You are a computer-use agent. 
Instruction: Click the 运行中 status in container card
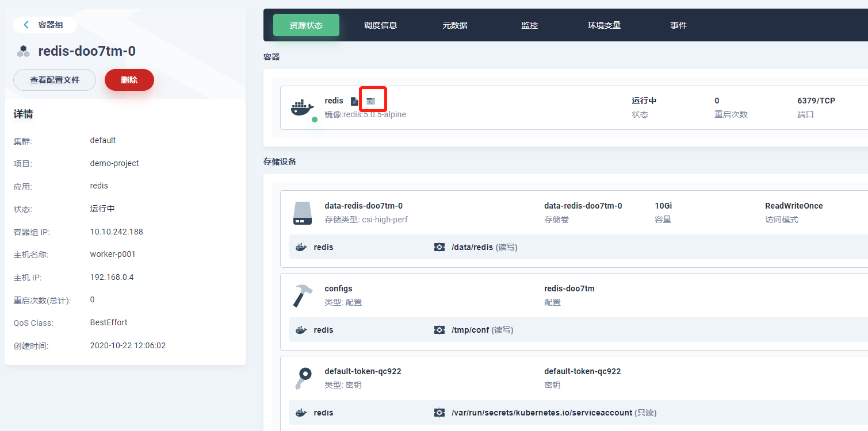644,101
